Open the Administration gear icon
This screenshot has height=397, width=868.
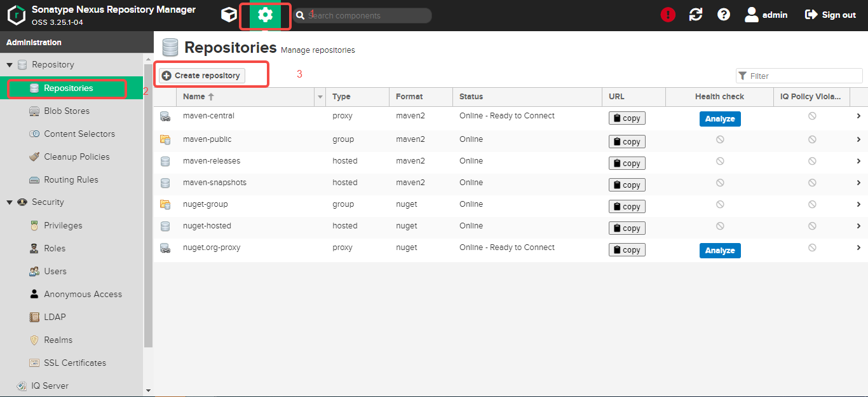click(x=265, y=15)
